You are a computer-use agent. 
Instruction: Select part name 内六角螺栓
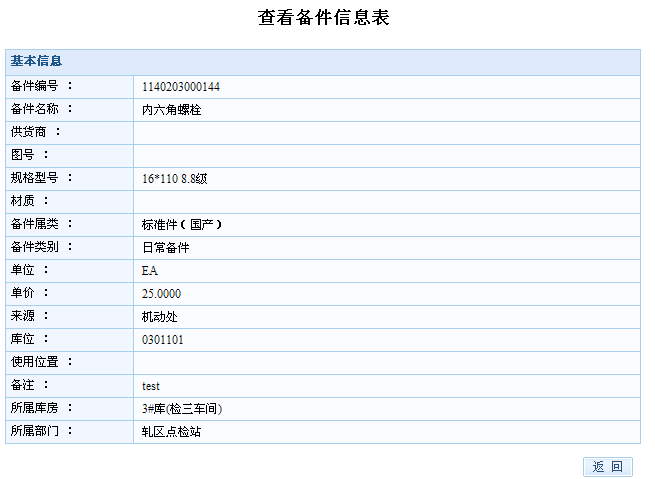pyautogui.click(x=171, y=110)
